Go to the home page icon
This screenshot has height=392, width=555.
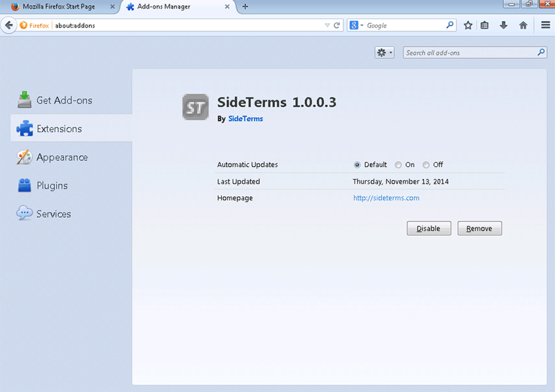click(523, 25)
